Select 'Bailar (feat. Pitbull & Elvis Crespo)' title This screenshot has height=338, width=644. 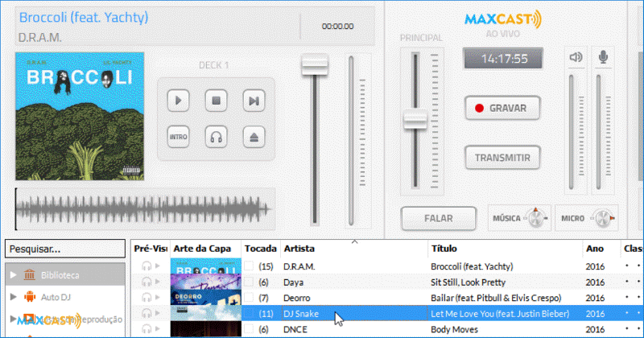(496, 298)
